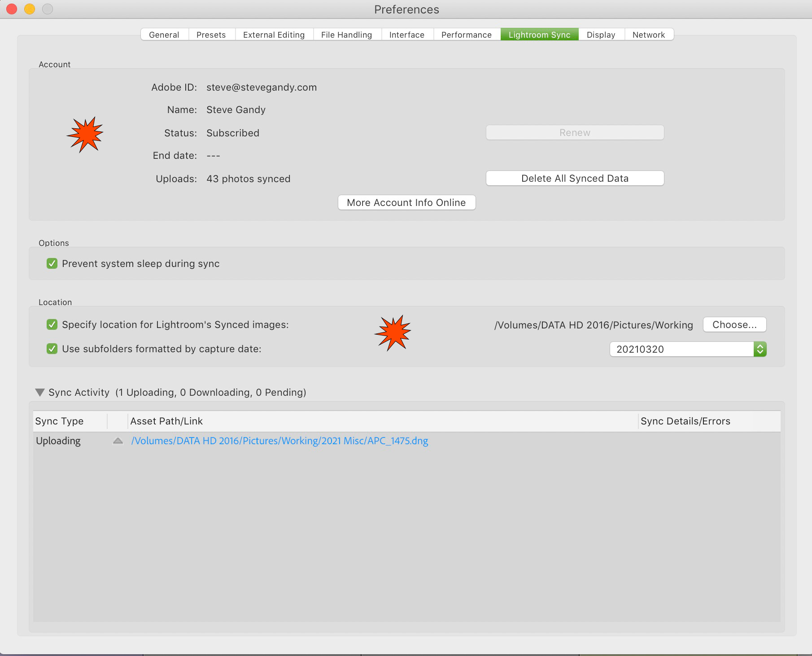Screen dimensions: 812x656
Task: Click the Adobe ID email steve@stevegandy.com
Action: coord(262,87)
